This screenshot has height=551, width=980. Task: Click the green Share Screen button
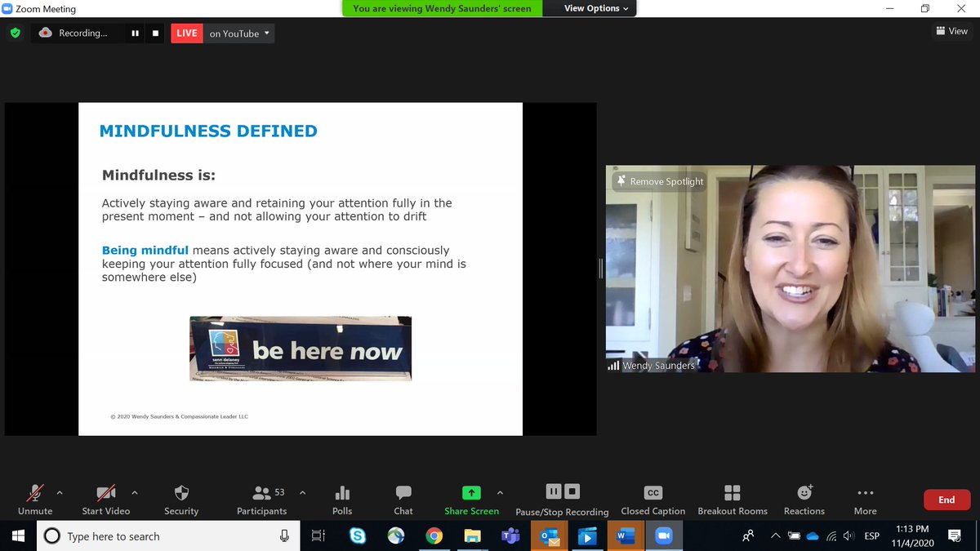point(471,500)
